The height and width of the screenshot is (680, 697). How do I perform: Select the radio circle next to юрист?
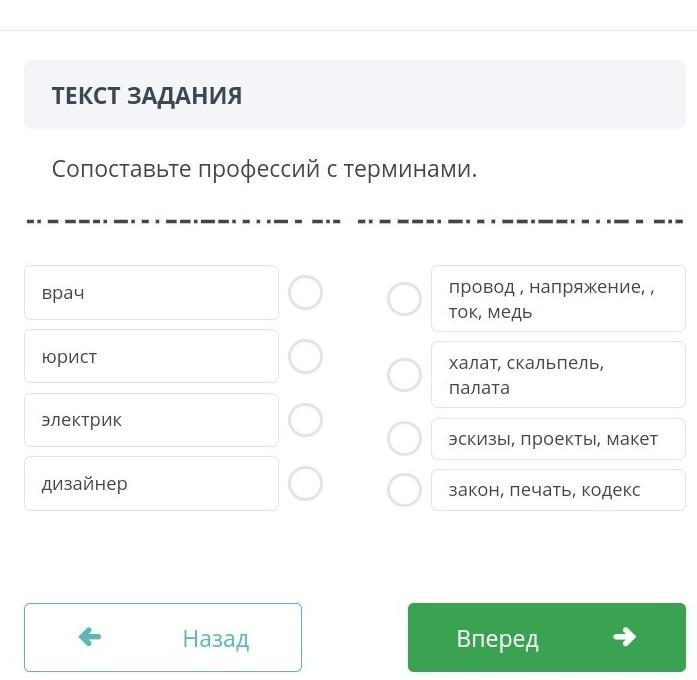305,356
